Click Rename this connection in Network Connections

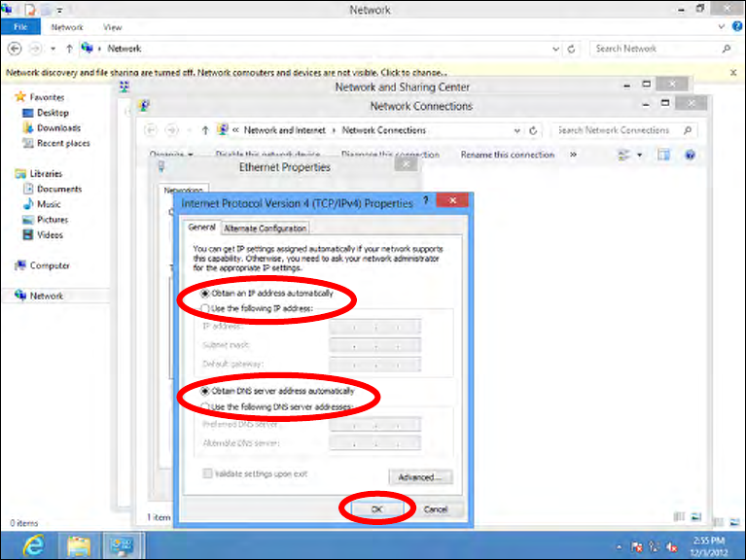[507, 155]
